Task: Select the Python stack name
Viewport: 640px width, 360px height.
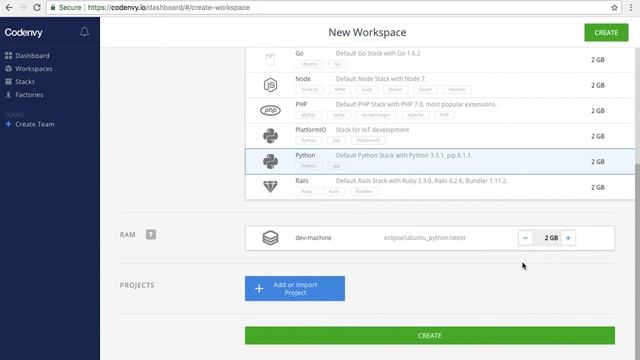Action: pyautogui.click(x=305, y=156)
